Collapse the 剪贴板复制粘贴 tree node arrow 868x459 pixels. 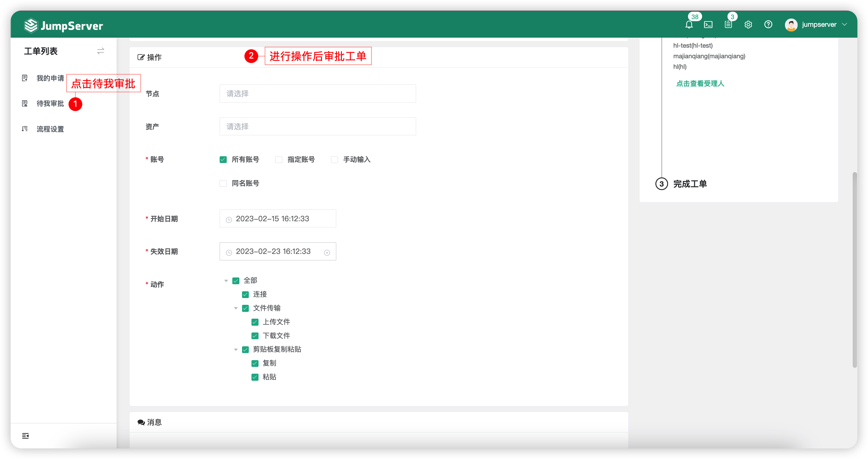coord(236,350)
